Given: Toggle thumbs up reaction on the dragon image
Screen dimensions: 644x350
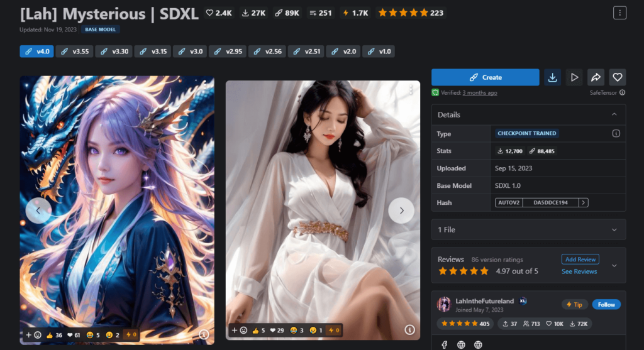Looking at the screenshot, I should coord(54,335).
